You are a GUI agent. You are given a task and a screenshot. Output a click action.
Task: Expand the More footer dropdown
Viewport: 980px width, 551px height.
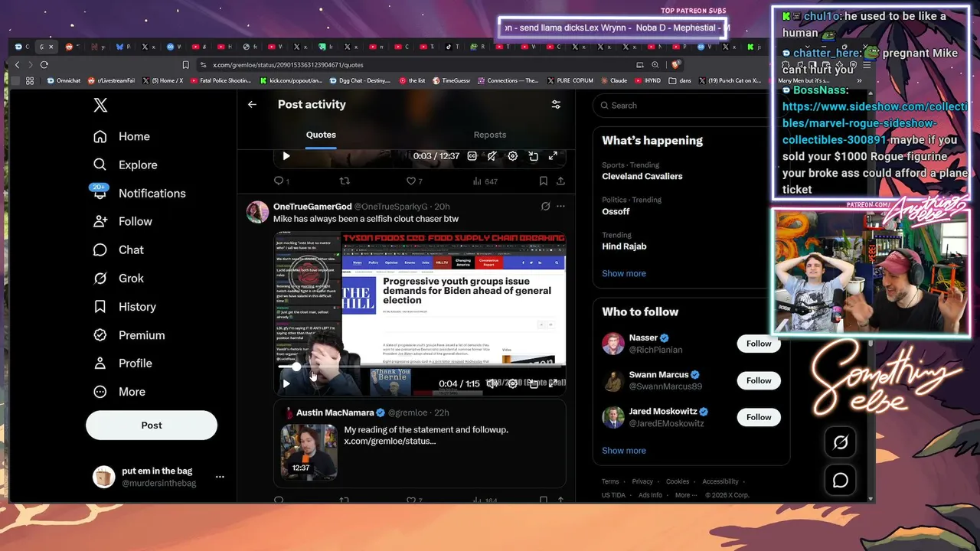(685, 495)
